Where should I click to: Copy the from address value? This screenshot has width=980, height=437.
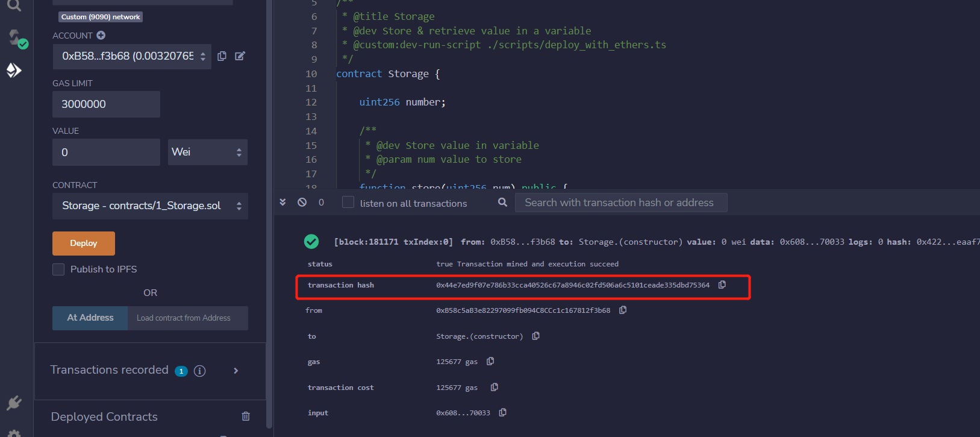pyautogui.click(x=623, y=310)
